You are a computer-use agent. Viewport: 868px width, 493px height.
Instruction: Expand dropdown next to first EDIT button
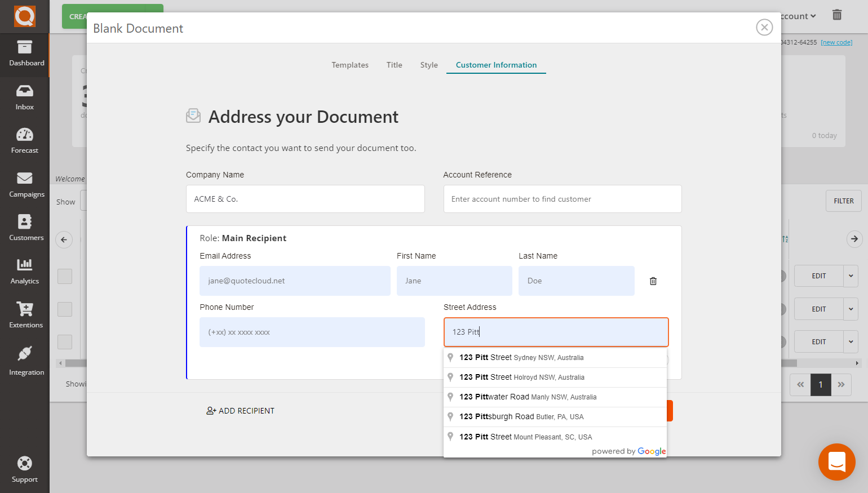click(851, 276)
